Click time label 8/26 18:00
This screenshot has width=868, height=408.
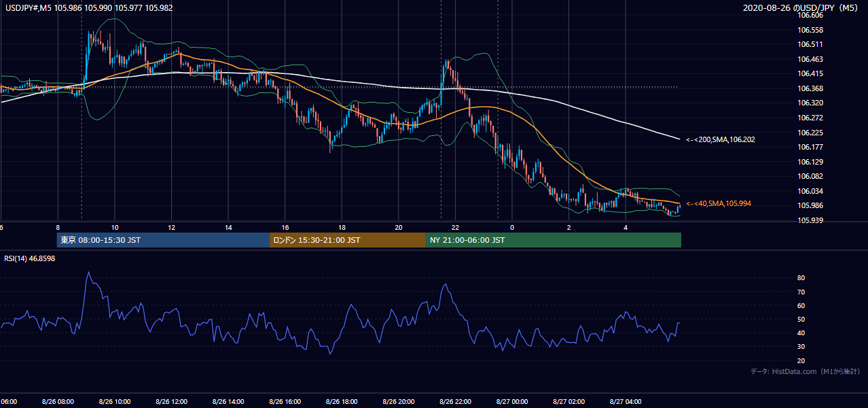point(342,402)
